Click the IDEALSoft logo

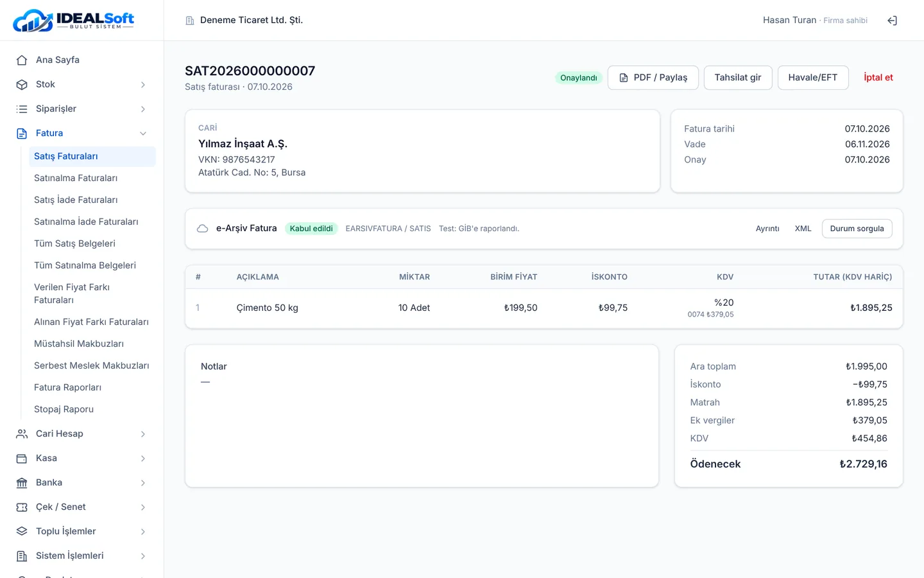tap(74, 21)
